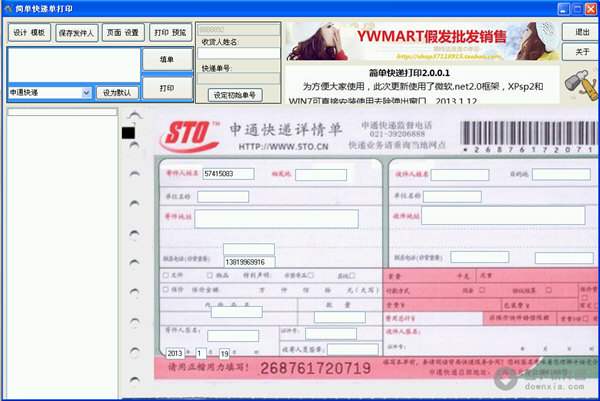Click the sender address input field
The height and width of the screenshot is (401, 600).
pos(276,219)
